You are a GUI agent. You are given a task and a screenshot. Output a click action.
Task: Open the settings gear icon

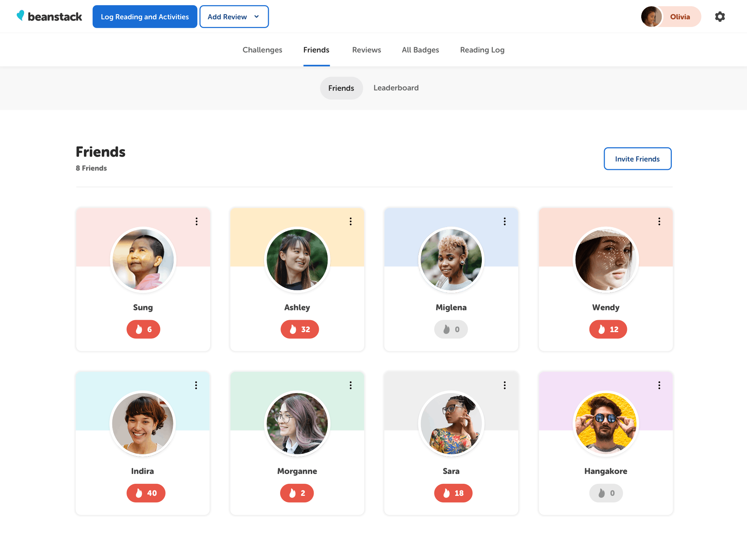click(x=720, y=17)
